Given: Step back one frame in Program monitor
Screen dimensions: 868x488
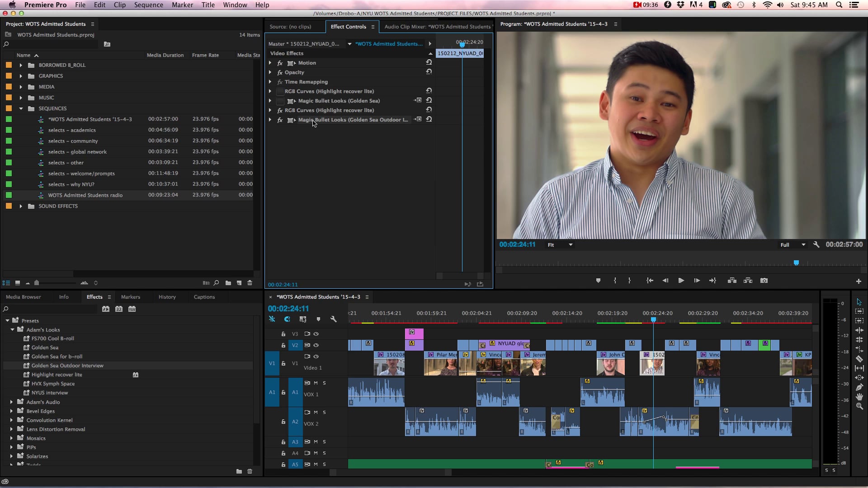Looking at the screenshot, I should point(665,281).
